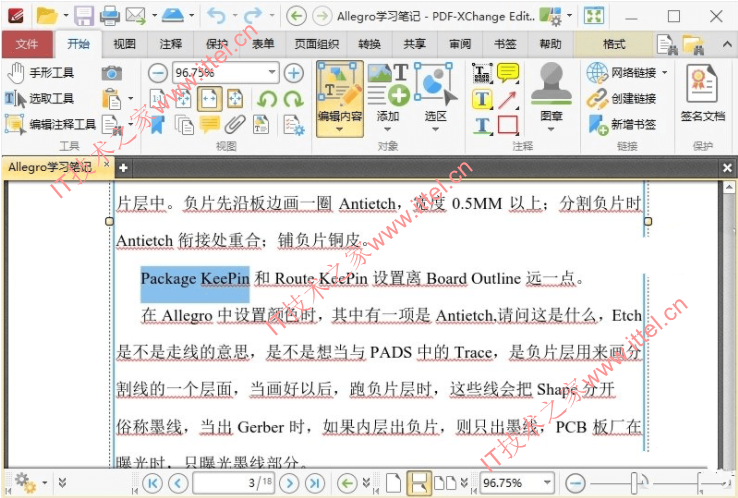Click 创建链接 create link button
Screen dimensions: 738x498
point(621,99)
